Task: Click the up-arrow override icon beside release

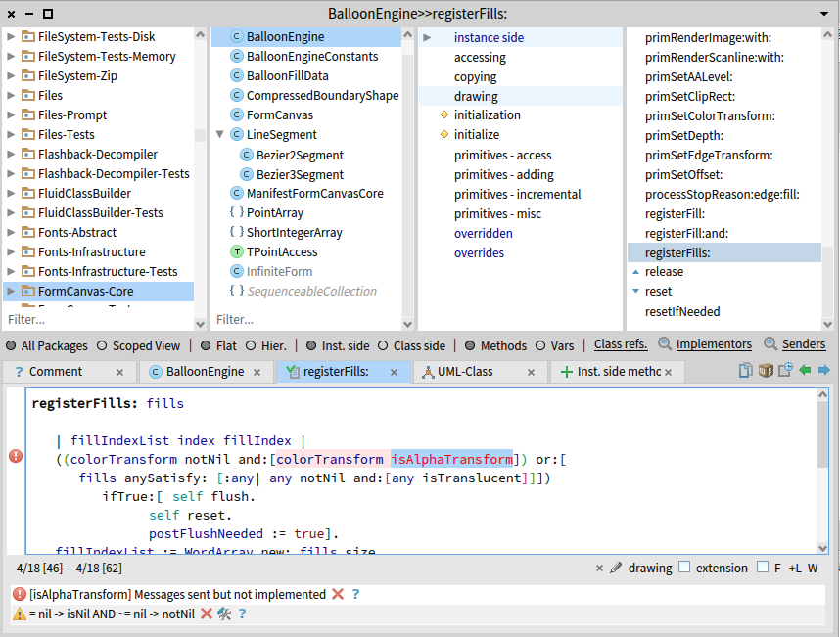Action: pyautogui.click(x=636, y=272)
